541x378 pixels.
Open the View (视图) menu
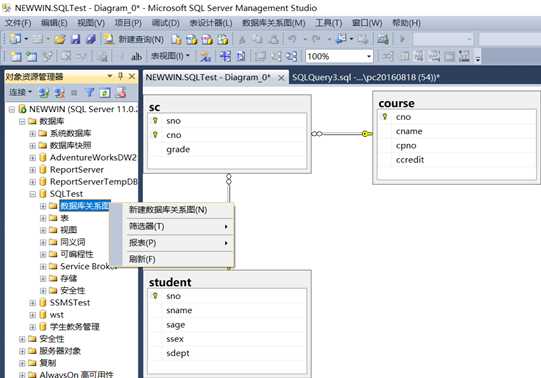[x=91, y=23]
